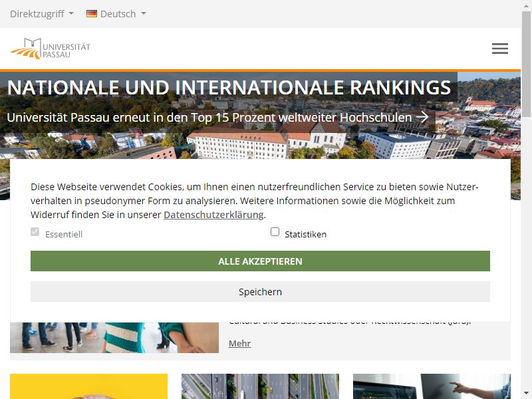
Task: Click the students group photo
Action: click(x=114, y=338)
